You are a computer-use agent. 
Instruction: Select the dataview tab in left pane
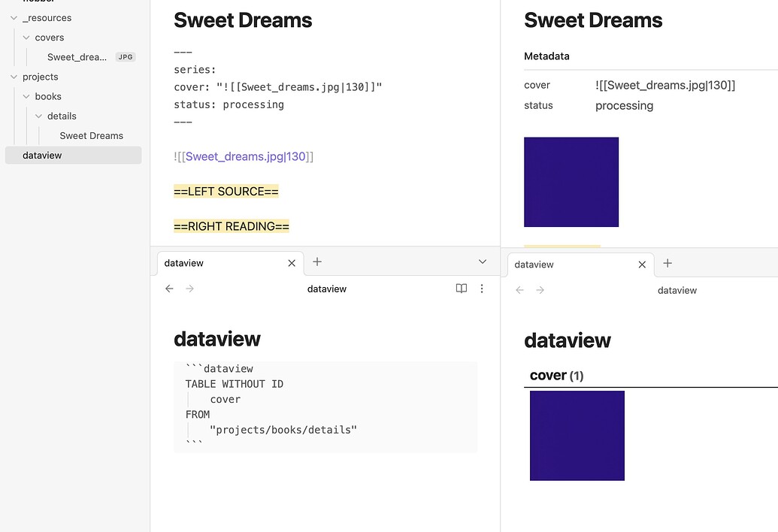point(183,262)
